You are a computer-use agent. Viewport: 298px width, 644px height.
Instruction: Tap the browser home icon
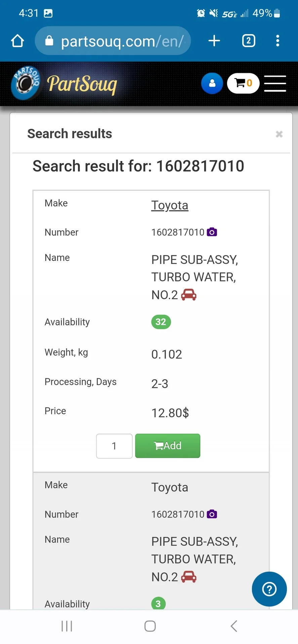point(17,41)
